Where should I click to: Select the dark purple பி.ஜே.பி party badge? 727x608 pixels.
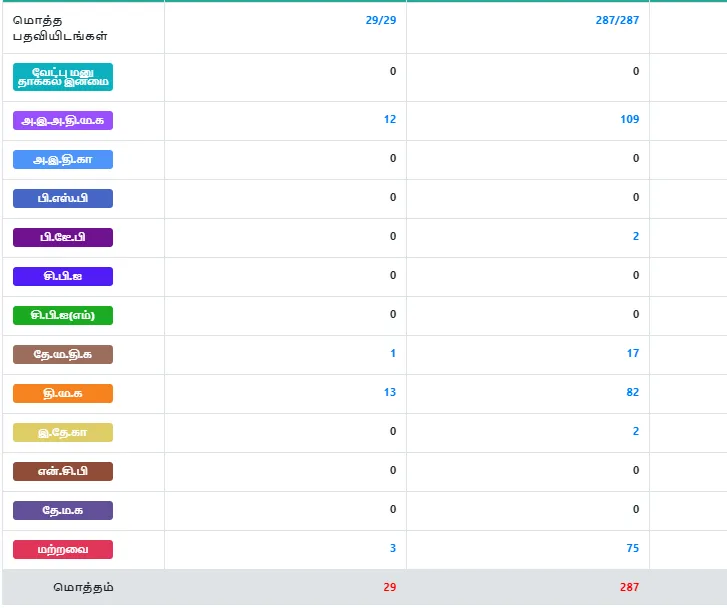tap(63, 237)
